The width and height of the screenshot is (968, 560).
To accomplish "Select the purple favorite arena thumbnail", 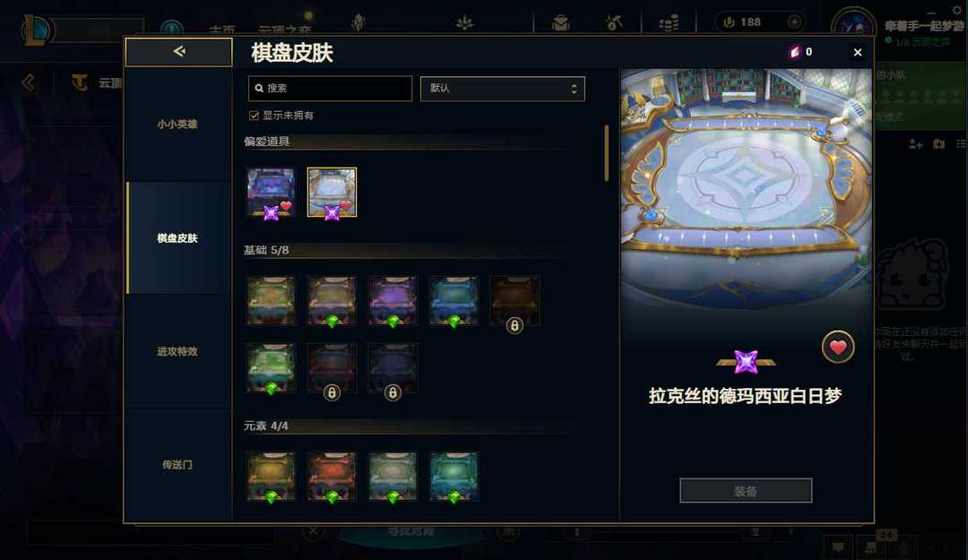I will pyautogui.click(x=271, y=193).
